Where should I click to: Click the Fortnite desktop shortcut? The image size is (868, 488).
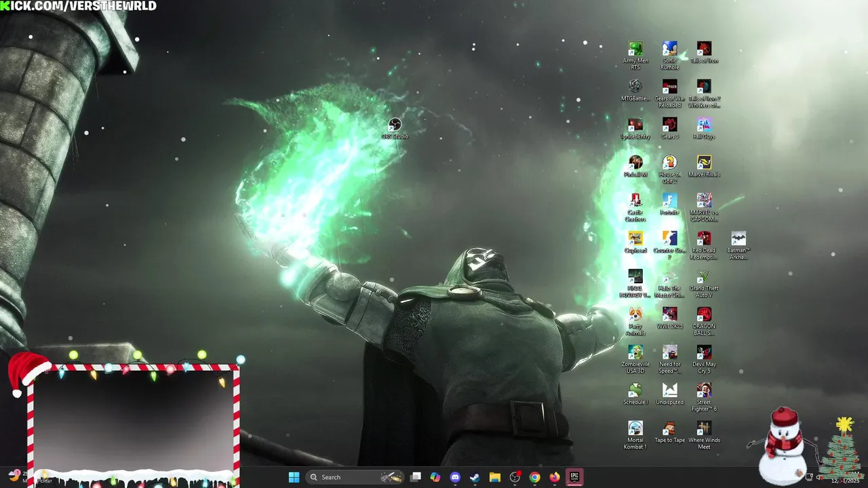[669, 204]
